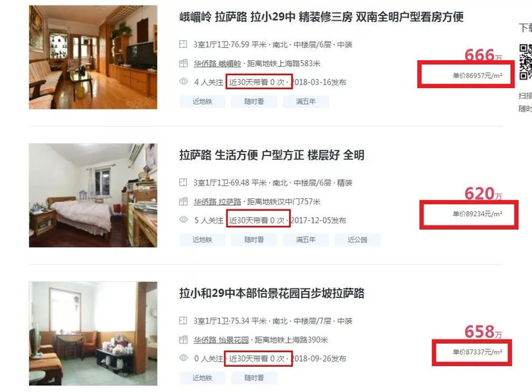Image resolution: width=532 pixels, height=392 pixels.
Task: Click building icon beside 华侨路 峨嵋岭
Action: pyautogui.click(x=183, y=63)
